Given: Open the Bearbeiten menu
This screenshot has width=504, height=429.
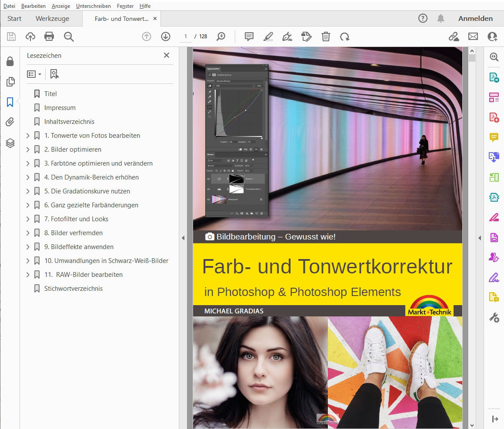Looking at the screenshot, I should click(33, 6).
